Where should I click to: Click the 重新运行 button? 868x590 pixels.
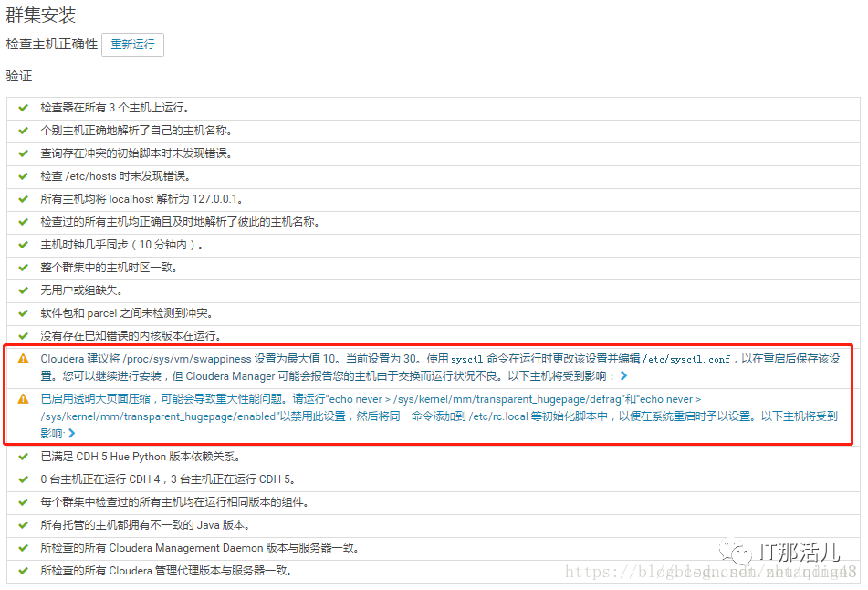[132, 45]
